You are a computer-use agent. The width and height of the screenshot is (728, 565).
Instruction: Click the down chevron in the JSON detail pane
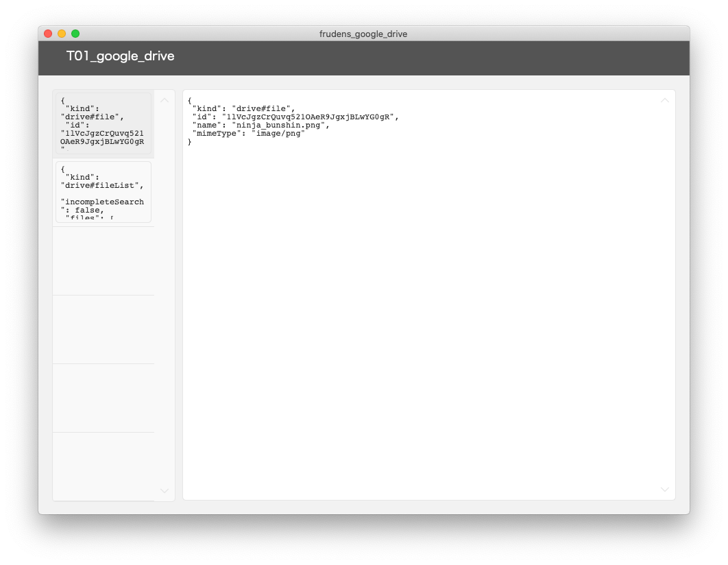pos(664,490)
